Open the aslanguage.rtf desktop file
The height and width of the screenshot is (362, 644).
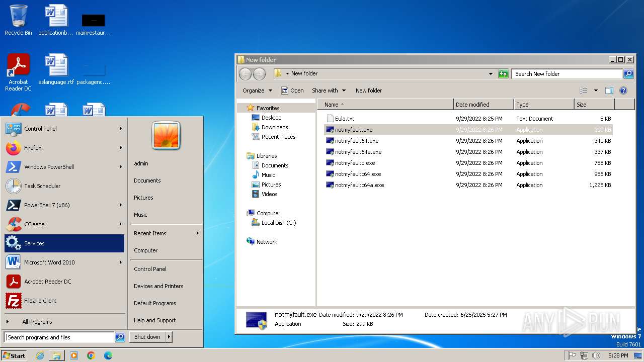coord(56,69)
